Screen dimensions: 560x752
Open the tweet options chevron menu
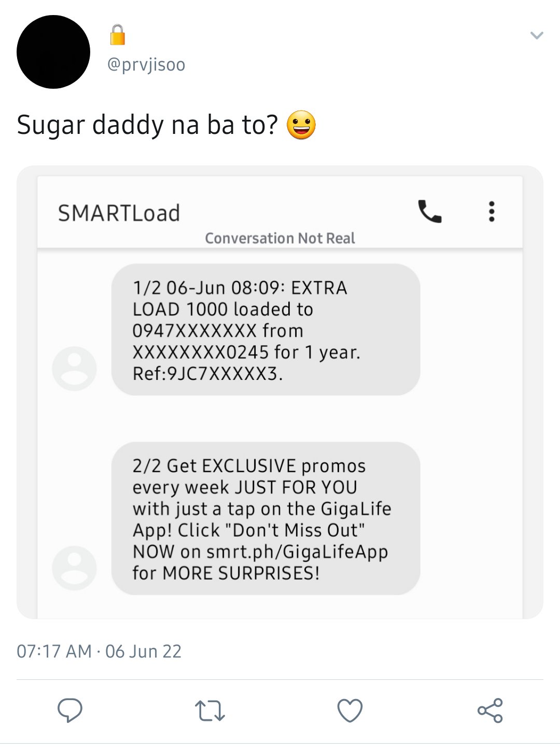tap(537, 36)
